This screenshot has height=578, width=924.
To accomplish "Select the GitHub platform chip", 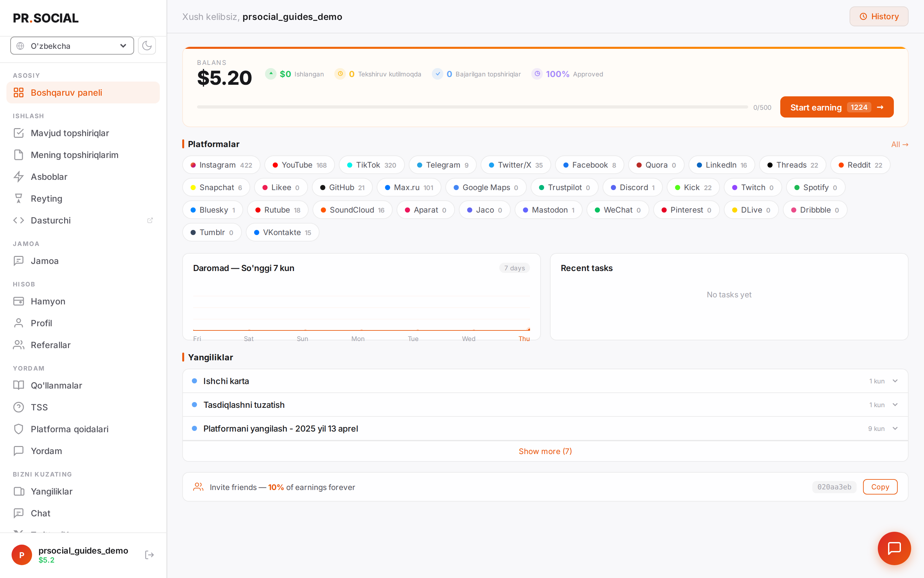I will [342, 187].
